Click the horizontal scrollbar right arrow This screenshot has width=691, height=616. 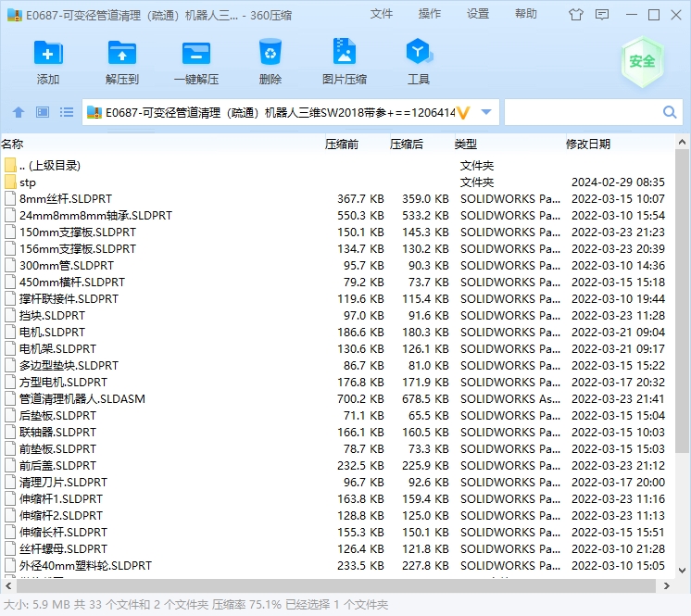tap(667, 586)
